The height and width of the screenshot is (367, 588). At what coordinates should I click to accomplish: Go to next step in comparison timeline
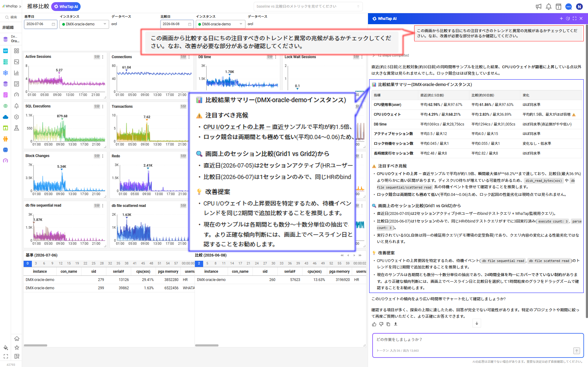coord(354,255)
